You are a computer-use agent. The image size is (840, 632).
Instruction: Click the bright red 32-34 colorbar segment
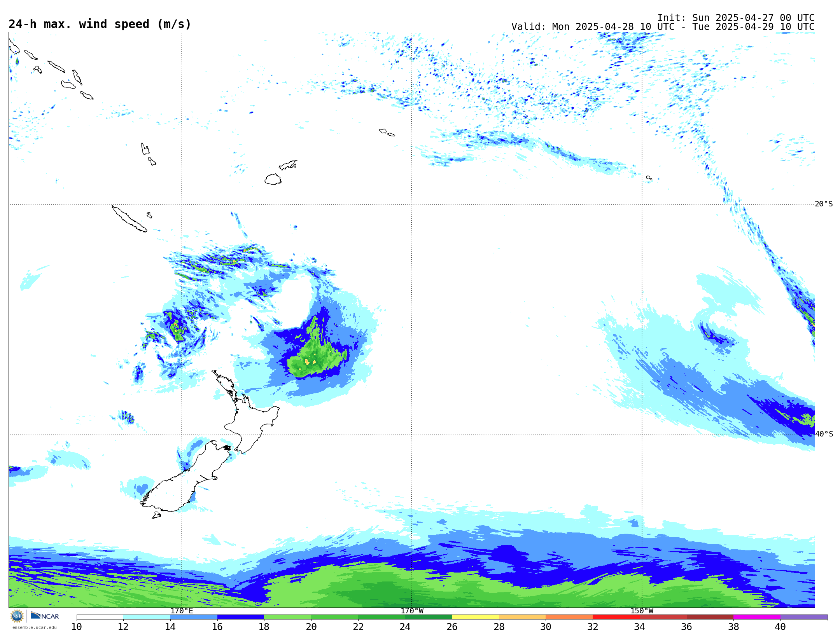[616, 617]
